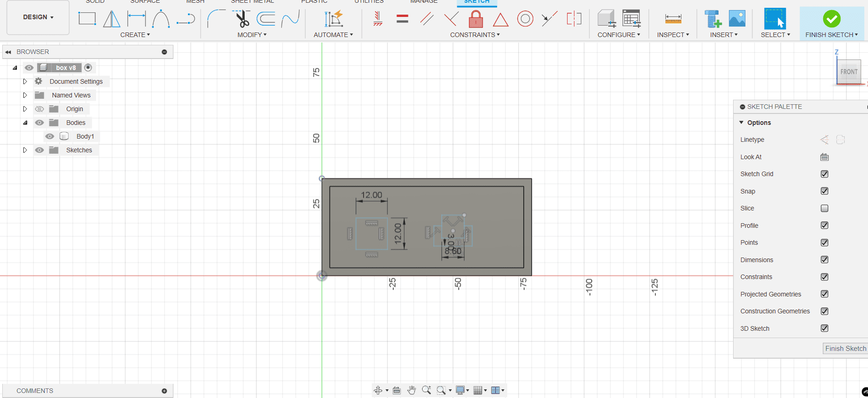This screenshot has height=398, width=868.
Task: Activate the Fillet tool in Modify
Action: 216,19
